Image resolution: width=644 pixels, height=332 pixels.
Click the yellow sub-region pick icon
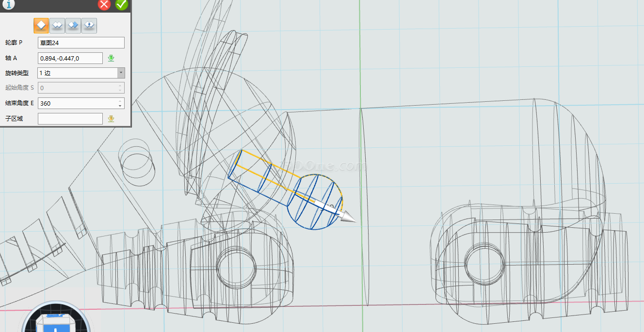(x=111, y=119)
